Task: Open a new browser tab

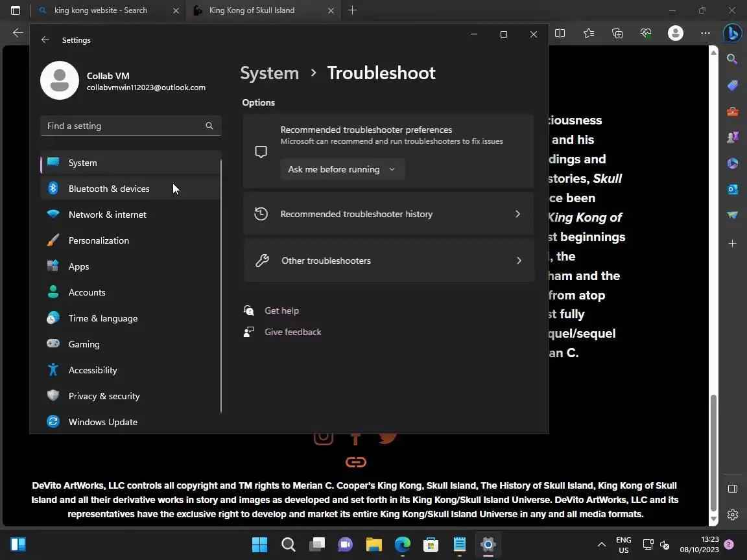Action: pyautogui.click(x=353, y=10)
